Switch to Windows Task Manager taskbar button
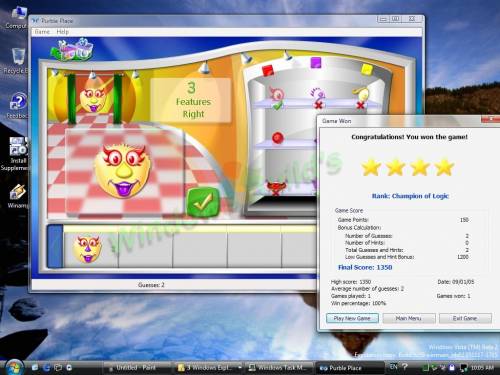 (x=280, y=367)
